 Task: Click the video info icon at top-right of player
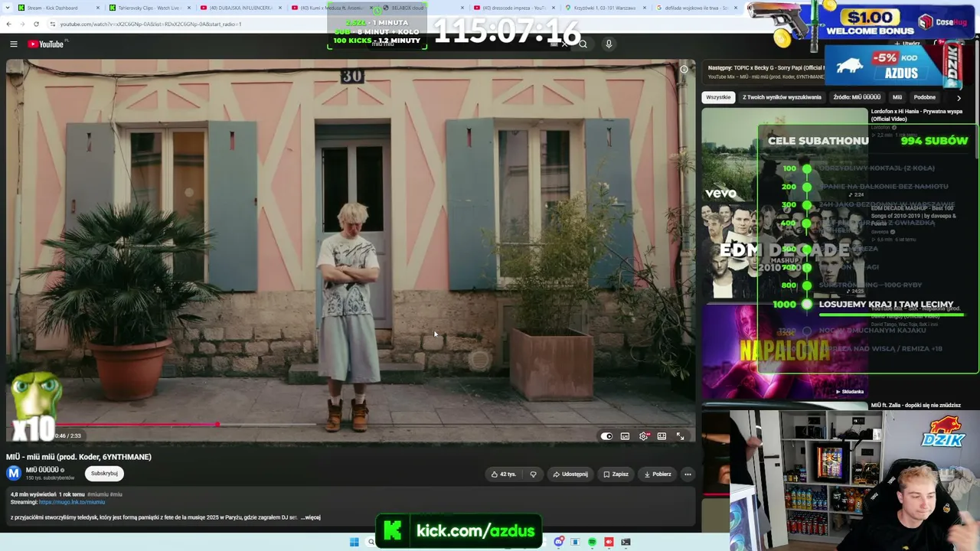pos(684,69)
